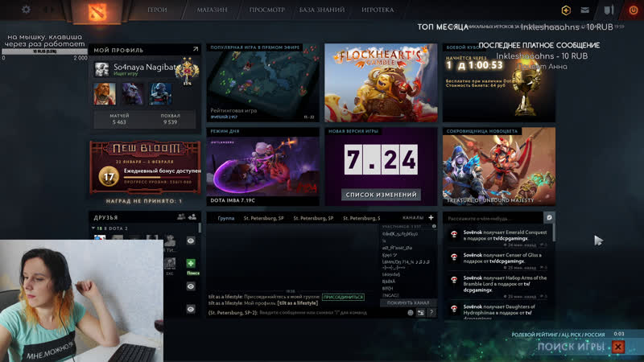Click the donation goal bar under 'на мышку'

pos(45,51)
